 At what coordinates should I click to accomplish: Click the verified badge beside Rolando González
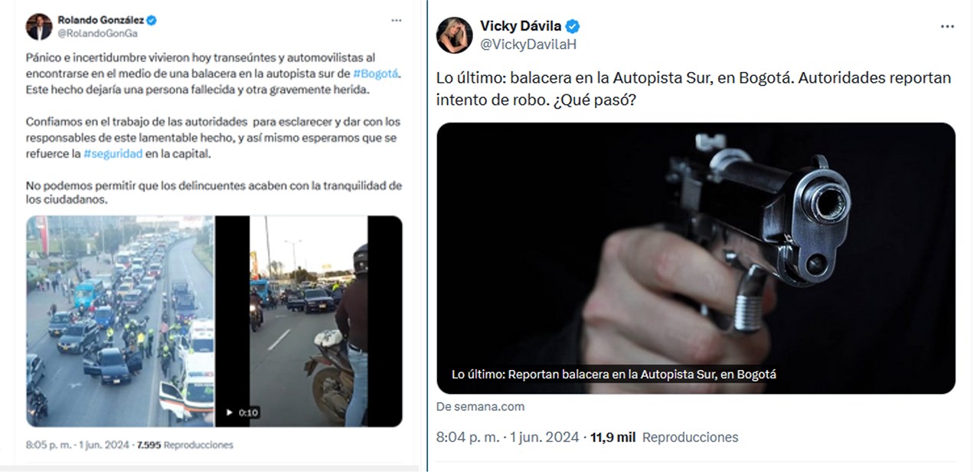pos(152,21)
